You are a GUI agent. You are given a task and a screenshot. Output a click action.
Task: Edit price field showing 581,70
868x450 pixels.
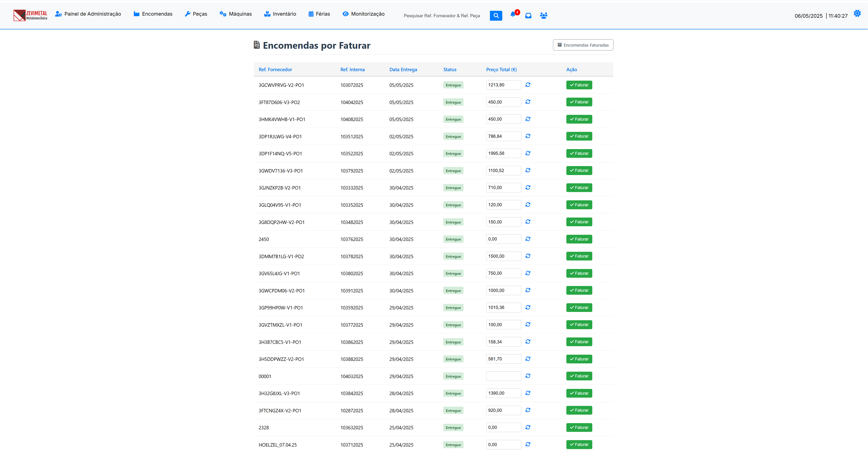503,359
